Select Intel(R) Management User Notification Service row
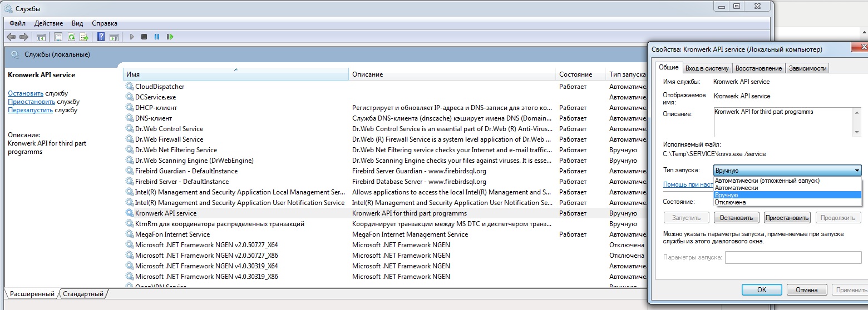This screenshot has height=310, width=868. click(385, 203)
